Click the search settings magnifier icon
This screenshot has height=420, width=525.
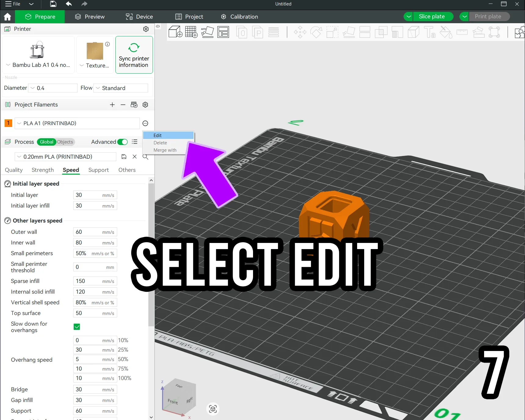(x=146, y=157)
